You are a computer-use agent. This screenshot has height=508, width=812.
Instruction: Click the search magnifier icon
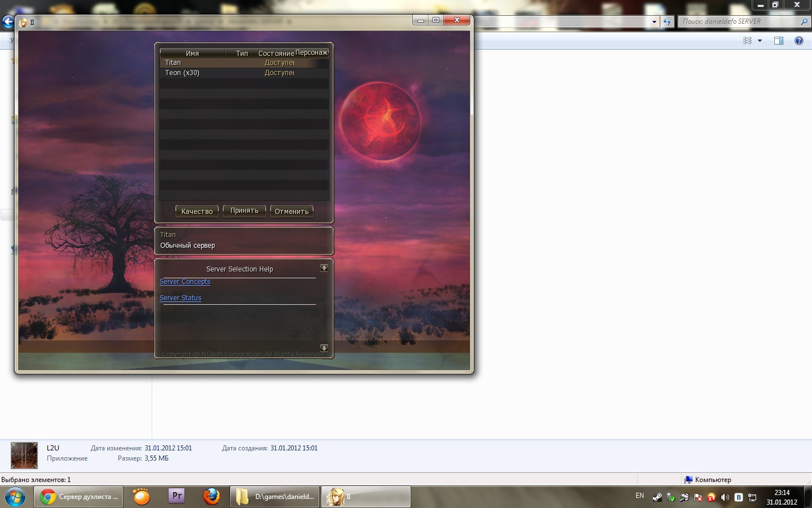coord(804,21)
